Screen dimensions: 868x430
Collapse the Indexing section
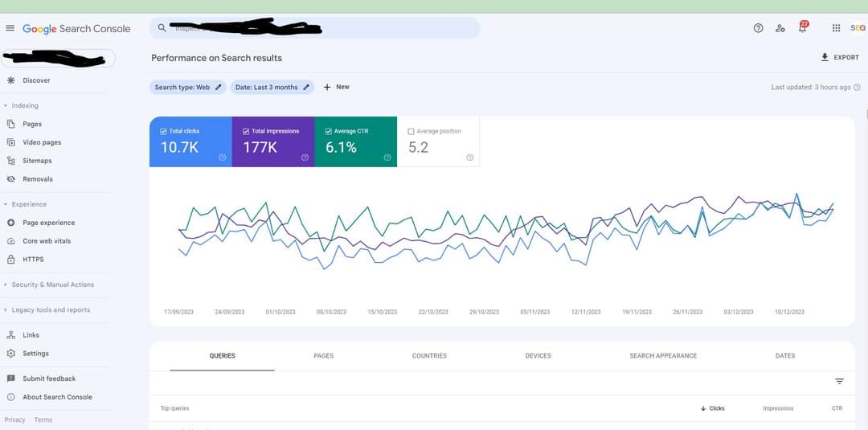click(x=6, y=105)
